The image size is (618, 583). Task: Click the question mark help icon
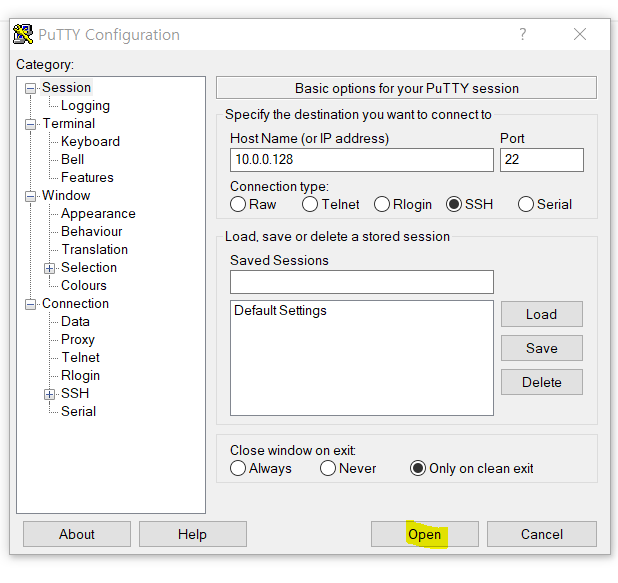(x=523, y=34)
